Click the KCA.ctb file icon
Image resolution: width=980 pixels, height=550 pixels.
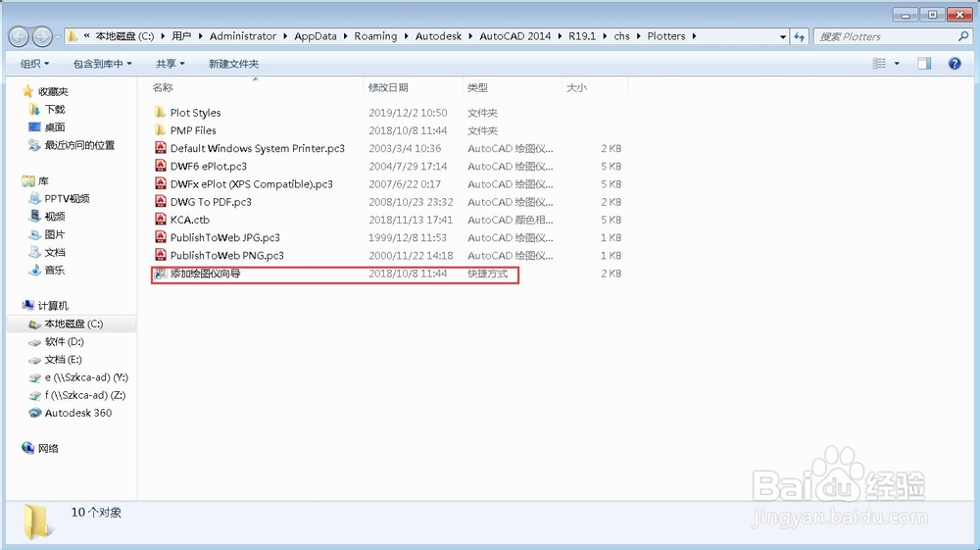click(x=161, y=220)
